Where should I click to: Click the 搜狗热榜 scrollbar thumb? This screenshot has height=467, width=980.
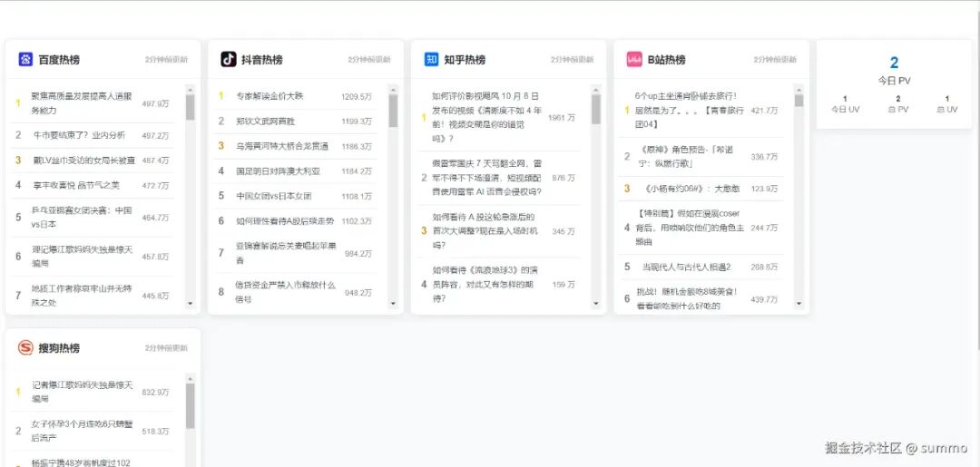pyautogui.click(x=190, y=406)
